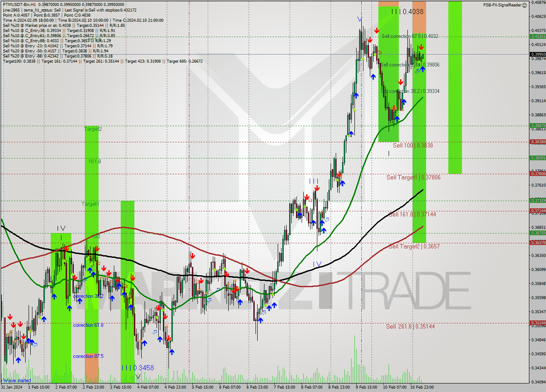The height and width of the screenshot is (392, 546).
Task: Click the blue 'correction 38.2' label
Action: coord(88,296)
